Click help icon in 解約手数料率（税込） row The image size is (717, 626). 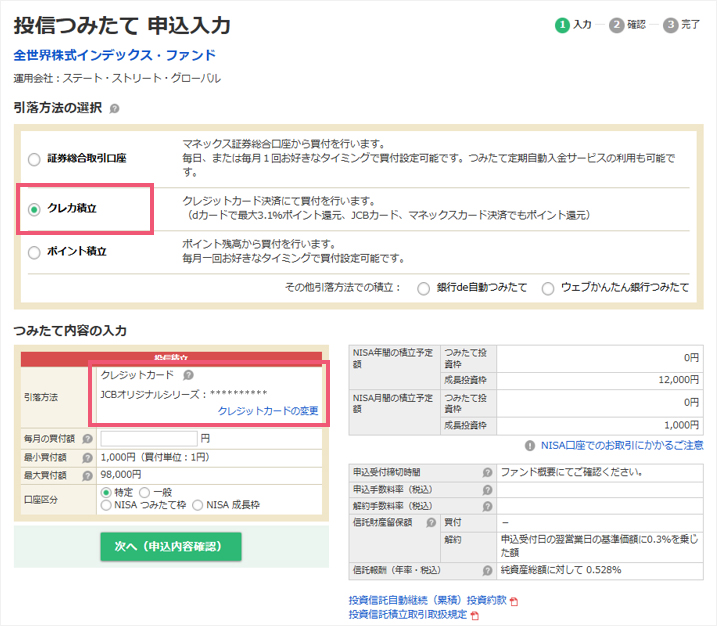point(487,507)
